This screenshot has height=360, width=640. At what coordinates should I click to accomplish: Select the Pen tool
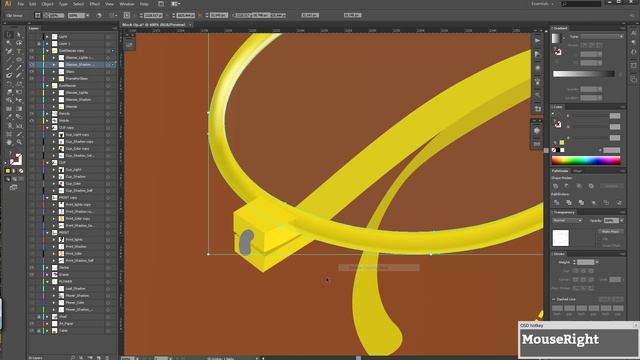coord(9,51)
